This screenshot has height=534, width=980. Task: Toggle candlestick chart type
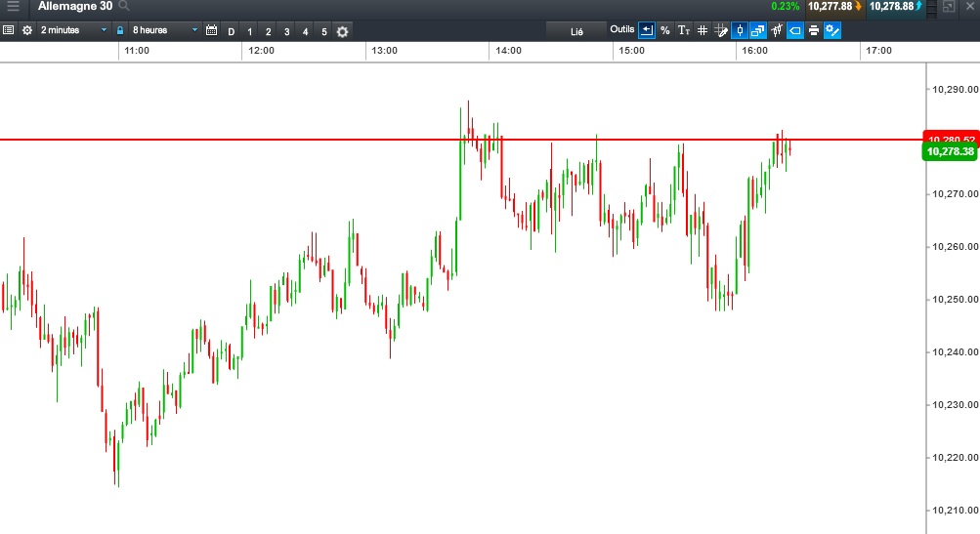point(740,30)
